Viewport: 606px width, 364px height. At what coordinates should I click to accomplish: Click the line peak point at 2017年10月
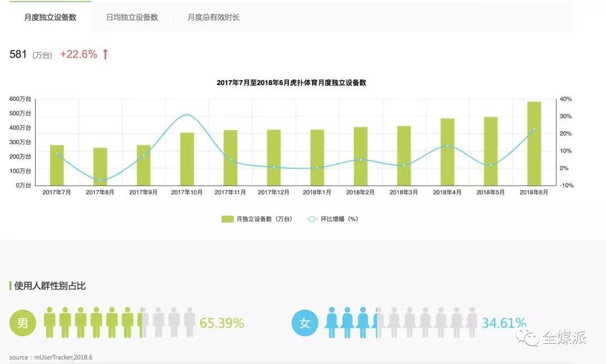point(187,115)
